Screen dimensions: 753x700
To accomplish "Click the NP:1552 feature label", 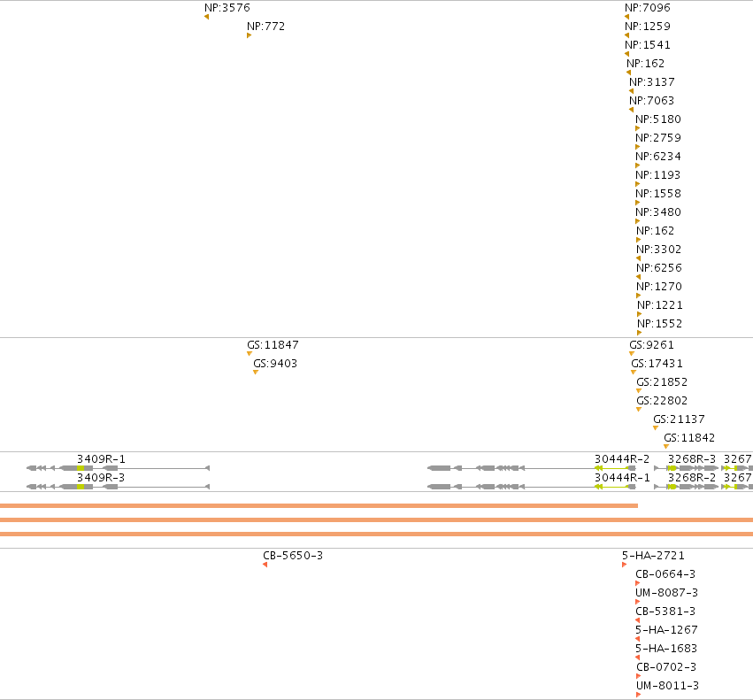I will (660, 323).
